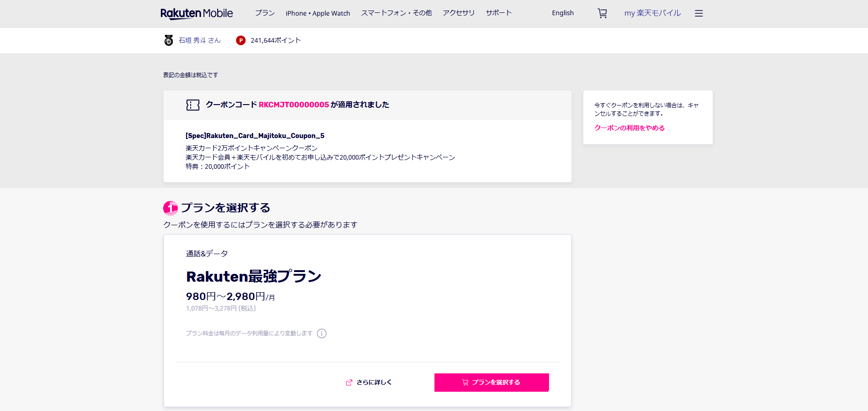The image size is (868, 411).
Task: Click coupon code RKCMJT00000005
Action: pyautogui.click(x=294, y=105)
